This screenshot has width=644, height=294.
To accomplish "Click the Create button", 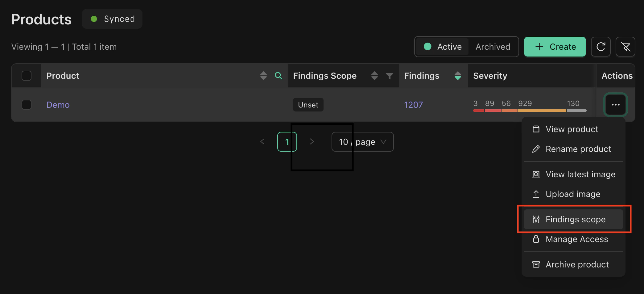I will click(555, 47).
